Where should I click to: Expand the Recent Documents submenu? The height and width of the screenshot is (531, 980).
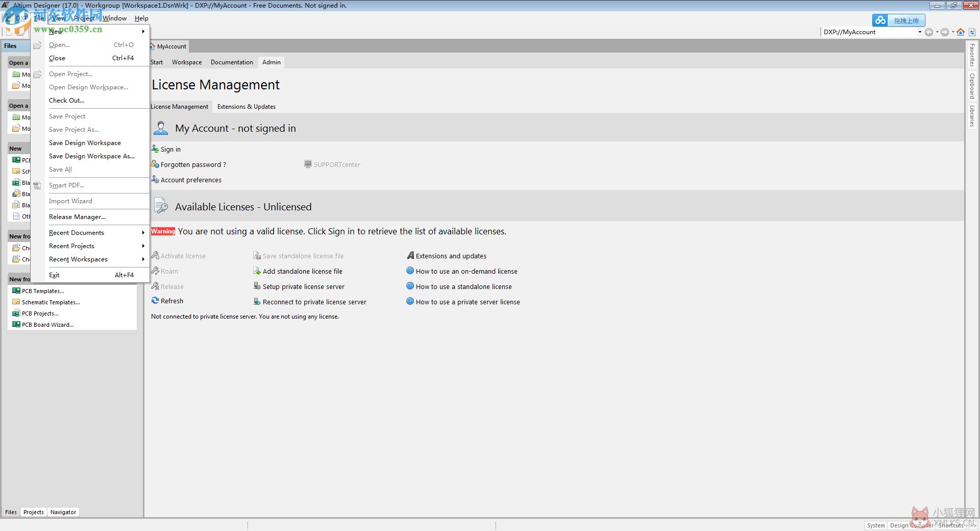[x=143, y=232]
